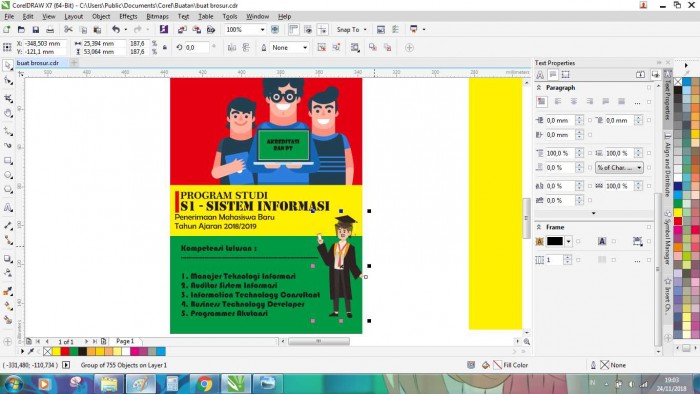Select no alignment in Paragraph
Viewport: 700px width, 394px height.
542,102
